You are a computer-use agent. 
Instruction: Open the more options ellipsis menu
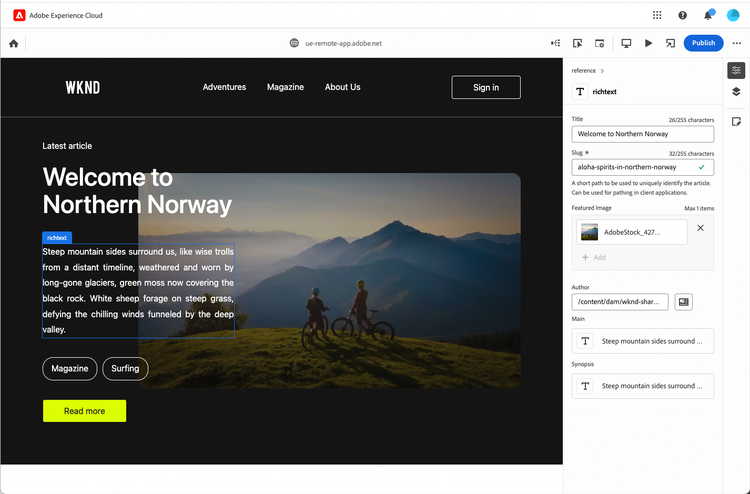click(737, 43)
